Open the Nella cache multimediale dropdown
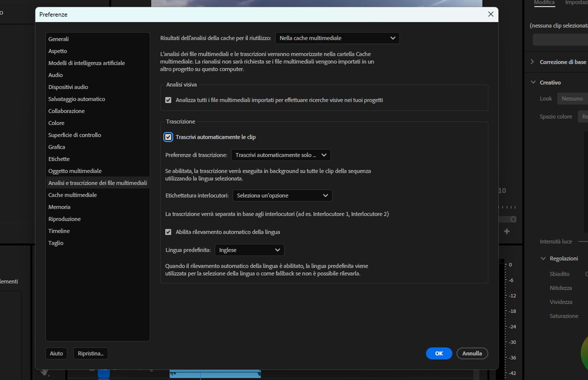 coord(337,38)
